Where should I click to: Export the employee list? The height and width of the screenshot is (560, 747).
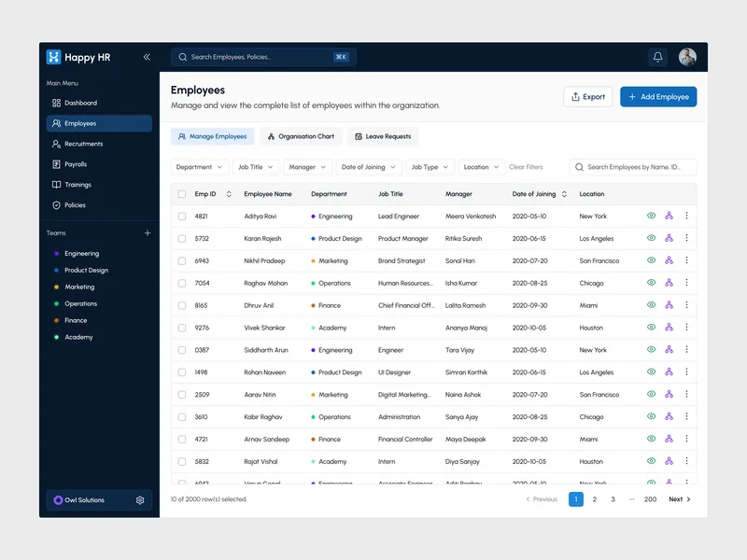(587, 96)
